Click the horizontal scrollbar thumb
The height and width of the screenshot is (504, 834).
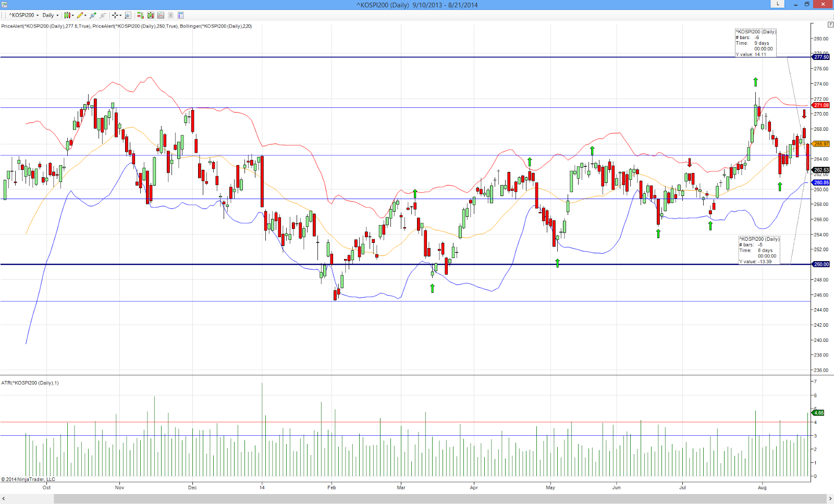pyautogui.click(x=439, y=499)
